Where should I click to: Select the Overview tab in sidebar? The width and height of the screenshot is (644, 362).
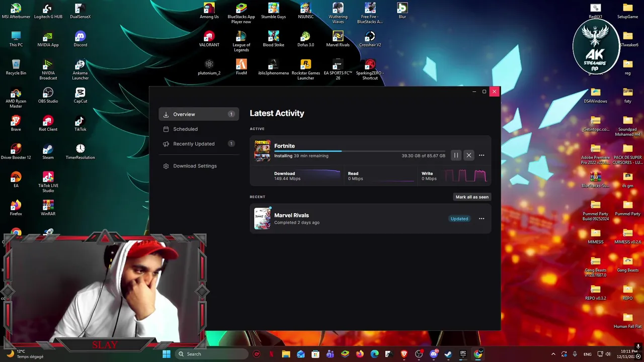coord(199,114)
